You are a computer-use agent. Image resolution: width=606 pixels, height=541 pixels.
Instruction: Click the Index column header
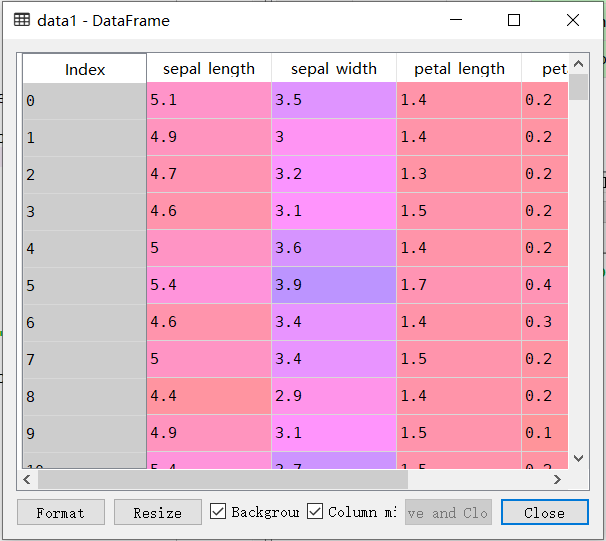(x=85, y=69)
